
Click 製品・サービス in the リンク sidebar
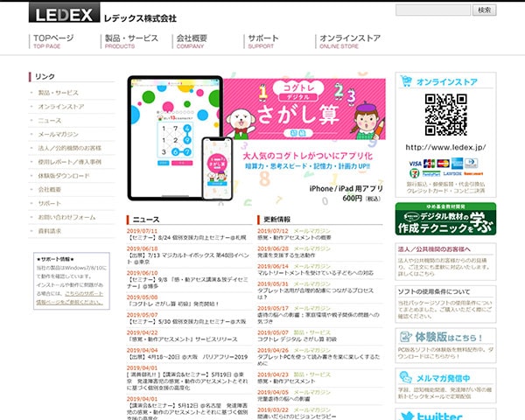point(59,93)
